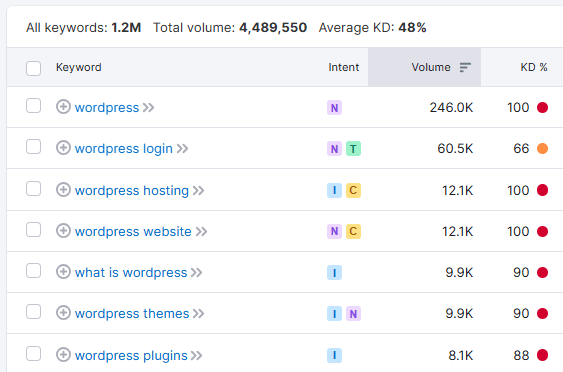Click the N intent badge for 'wordpress'
Image resolution: width=563 pixels, height=372 pixels.
tap(334, 108)
